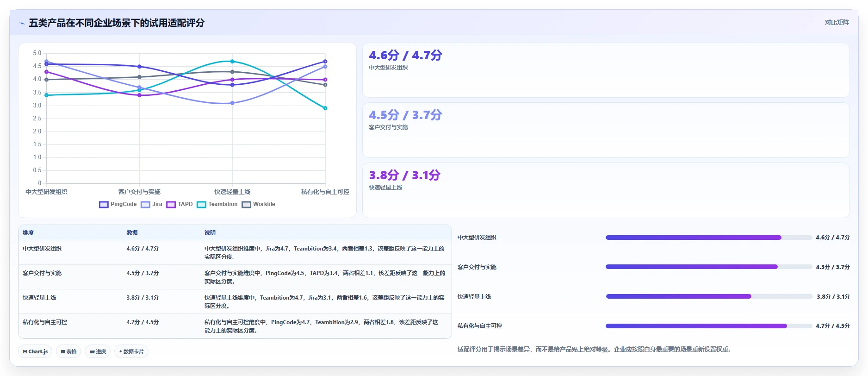The height and width of the screenshot is (376, 868).
Task: Click the header icon beside the title
Action: point(22,23)
